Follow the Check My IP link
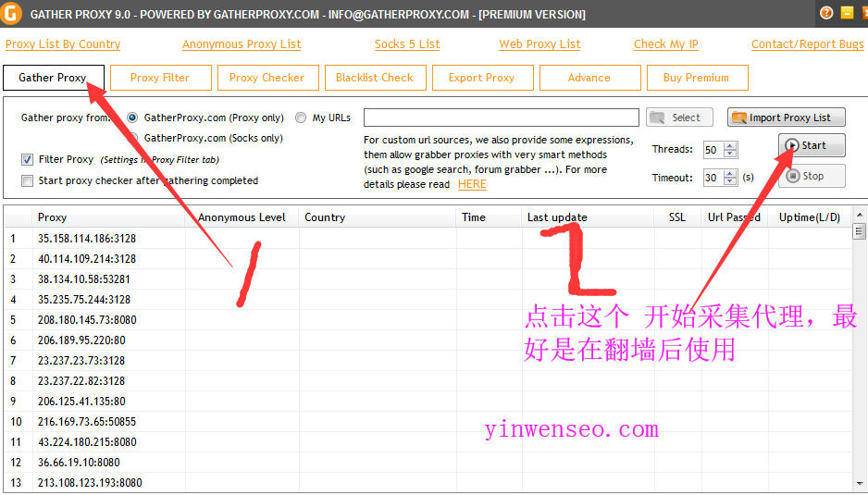Viewport: 868px width, 495px height. coord(666,44)
